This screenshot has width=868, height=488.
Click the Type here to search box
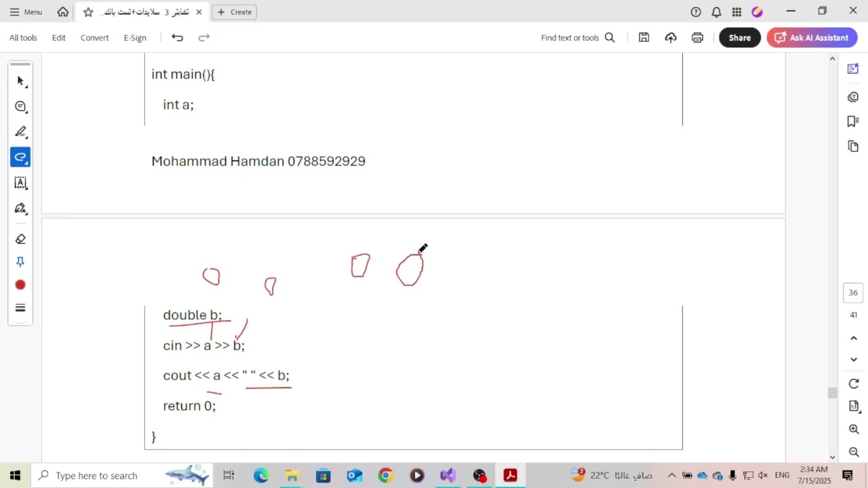(x=122, y=475)
